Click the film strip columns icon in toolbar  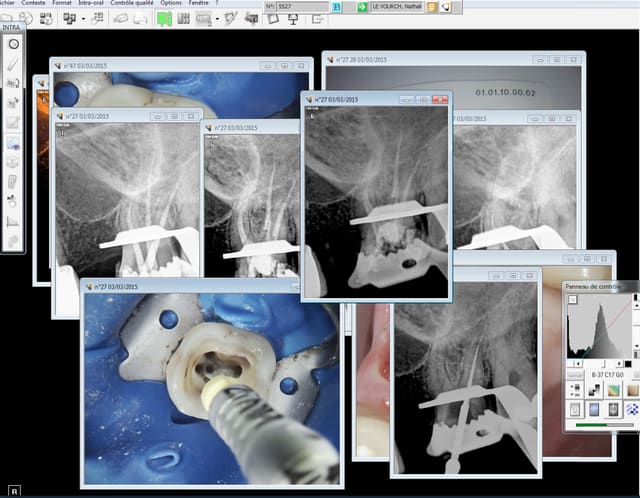184,19
